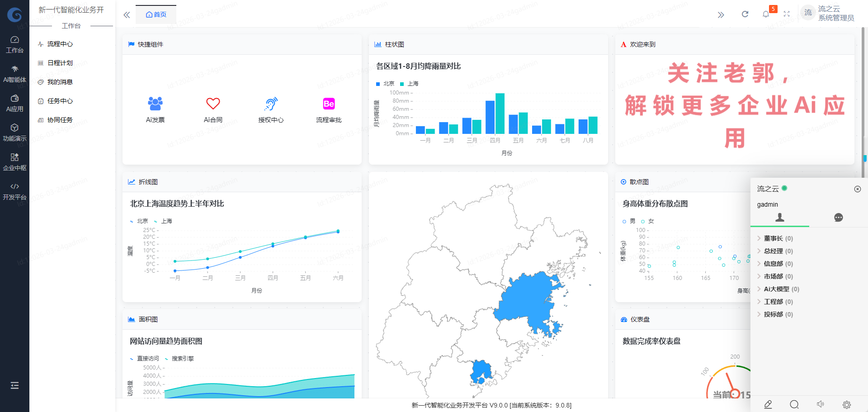Click the notification bell icon
This screenshot has height=412, width=868.
point(765,14)
